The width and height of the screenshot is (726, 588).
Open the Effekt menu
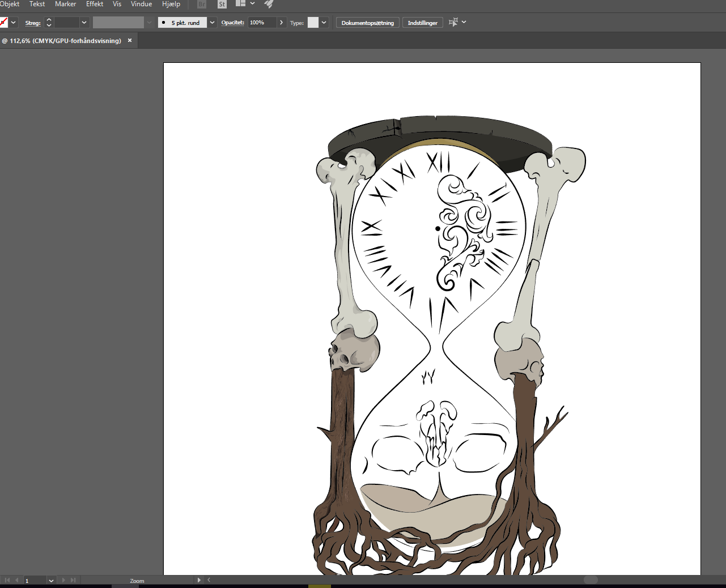(95, 4)
